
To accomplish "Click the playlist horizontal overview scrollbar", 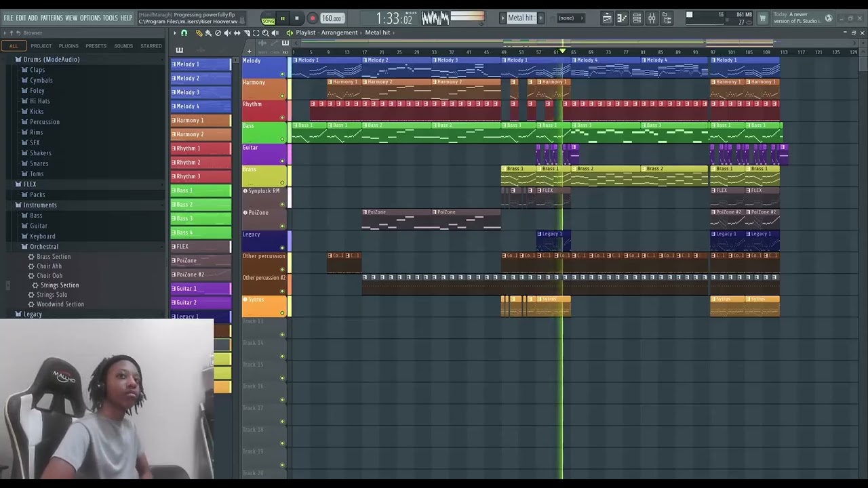I will [575, 43].
